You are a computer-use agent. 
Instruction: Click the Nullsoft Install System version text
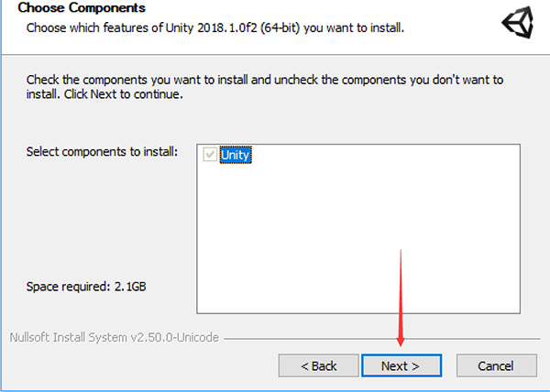[x=114, y=337]
